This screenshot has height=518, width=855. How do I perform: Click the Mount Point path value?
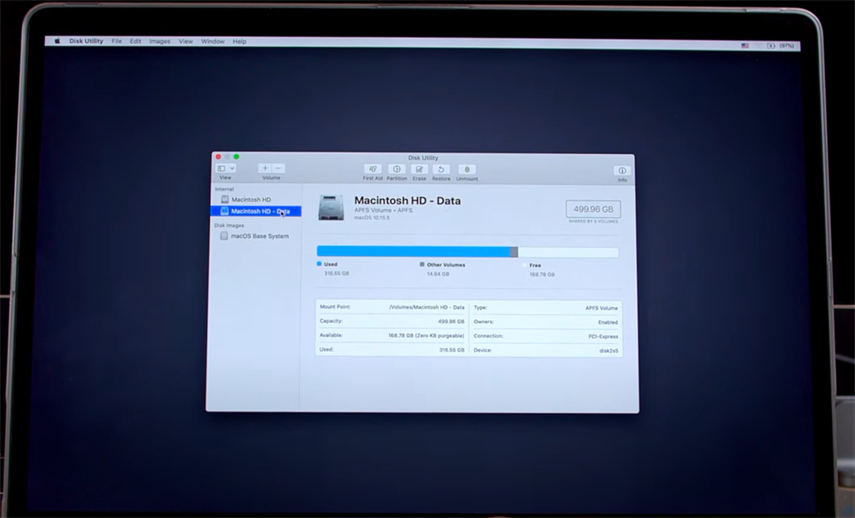(426, 308)
